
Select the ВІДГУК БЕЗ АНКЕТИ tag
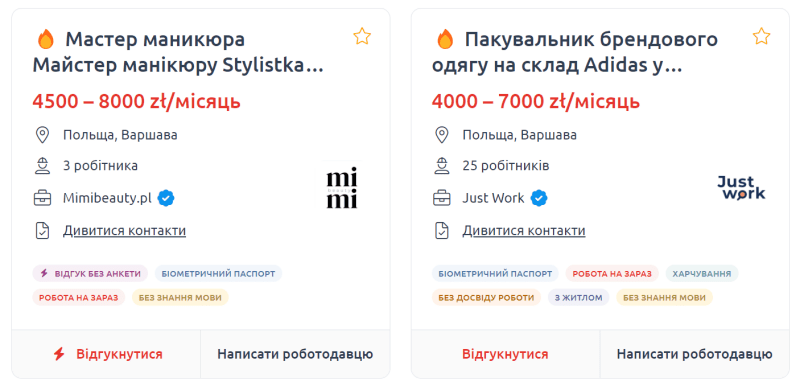90,273
